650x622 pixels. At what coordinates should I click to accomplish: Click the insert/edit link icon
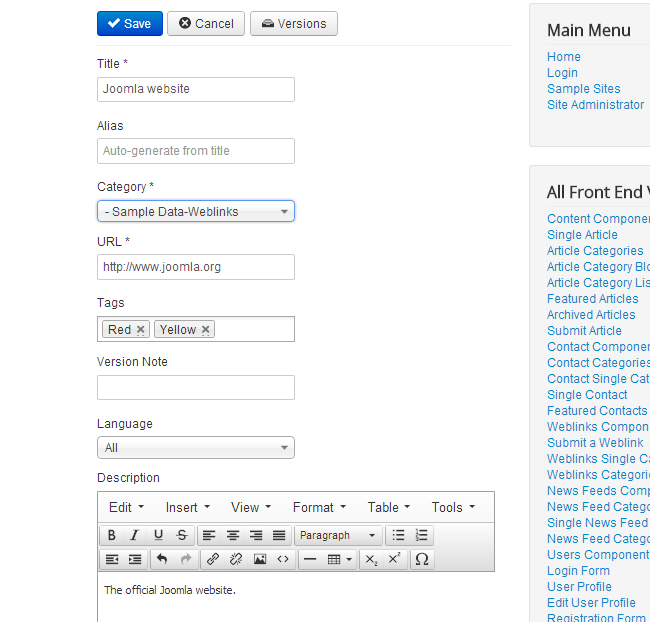point(213,559)
